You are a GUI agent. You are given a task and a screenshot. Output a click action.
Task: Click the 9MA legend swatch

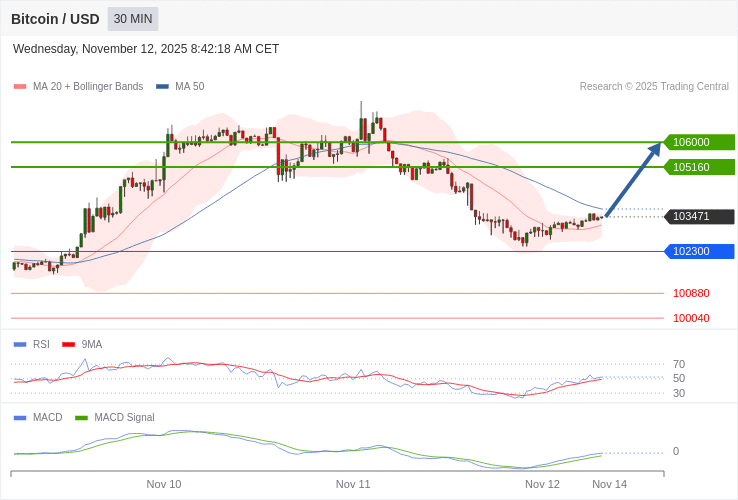point(69,345)
